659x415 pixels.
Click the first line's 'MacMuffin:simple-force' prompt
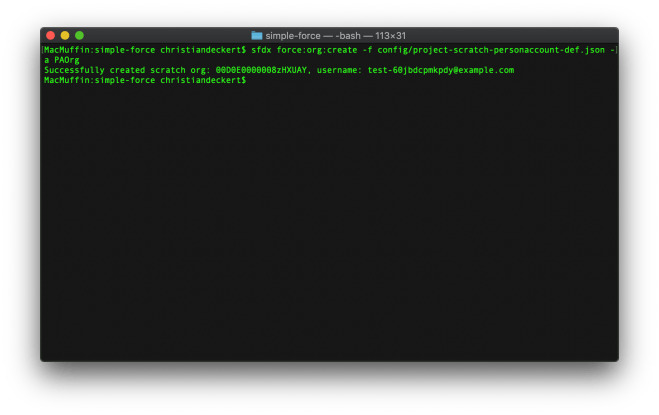[99, 50]
